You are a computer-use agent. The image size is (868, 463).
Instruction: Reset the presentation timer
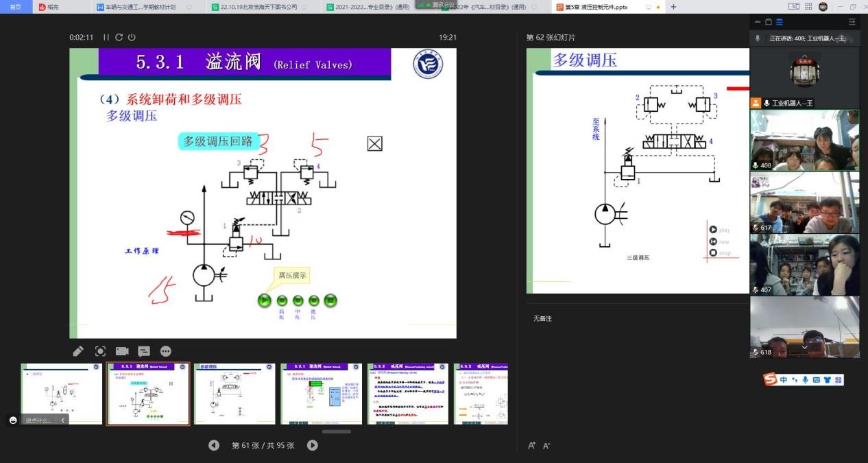tap(119, 37)
